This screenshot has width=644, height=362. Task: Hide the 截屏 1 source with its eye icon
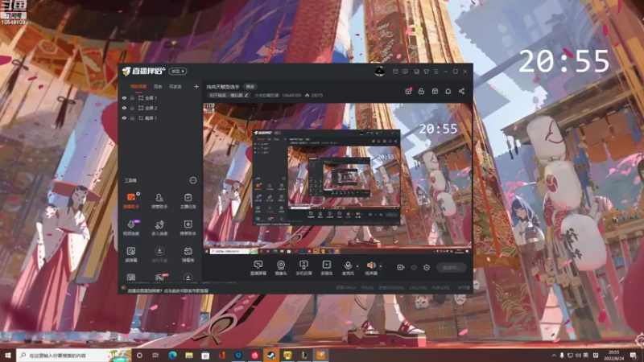point(124,117)
